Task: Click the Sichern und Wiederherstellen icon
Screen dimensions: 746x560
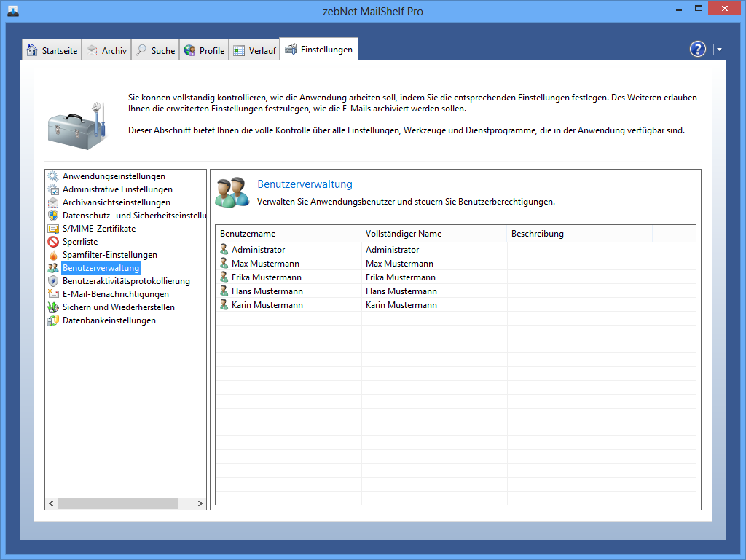Action: 53,307
